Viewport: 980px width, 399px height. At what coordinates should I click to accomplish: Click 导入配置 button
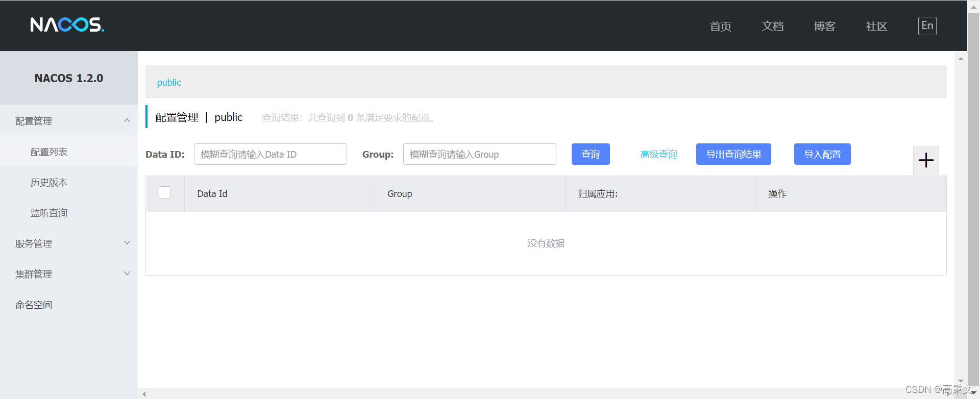pos(822,154)
